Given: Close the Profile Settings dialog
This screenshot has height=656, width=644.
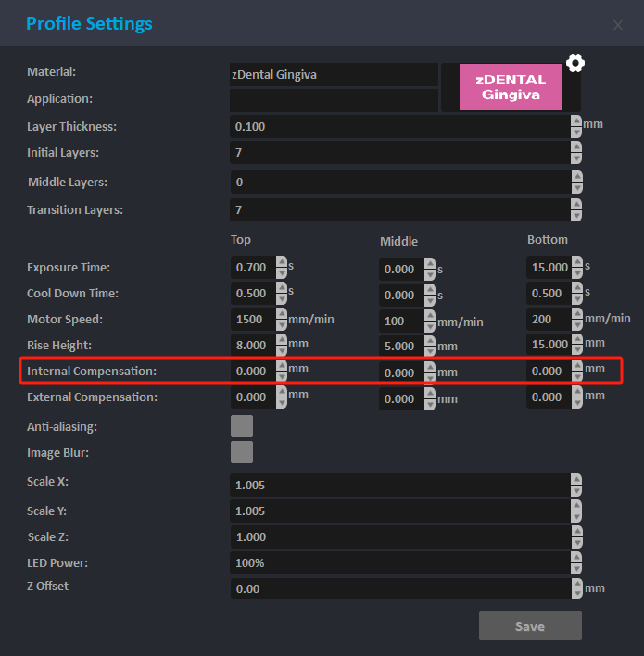Looking at the screenshot, I should tap(618, 25).
